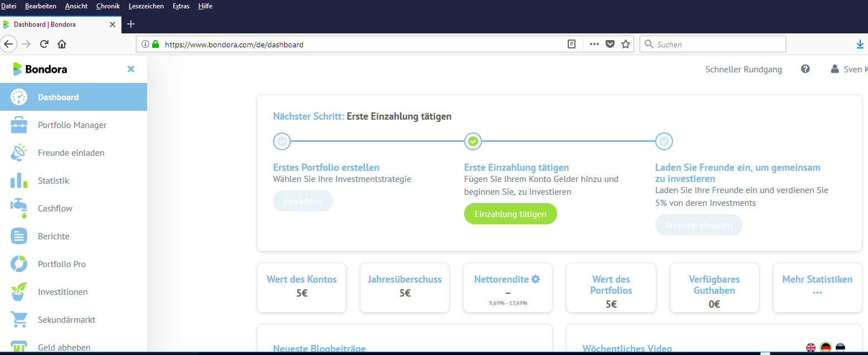
Task: Open the help question mark icon
Action: click(805, 69)
